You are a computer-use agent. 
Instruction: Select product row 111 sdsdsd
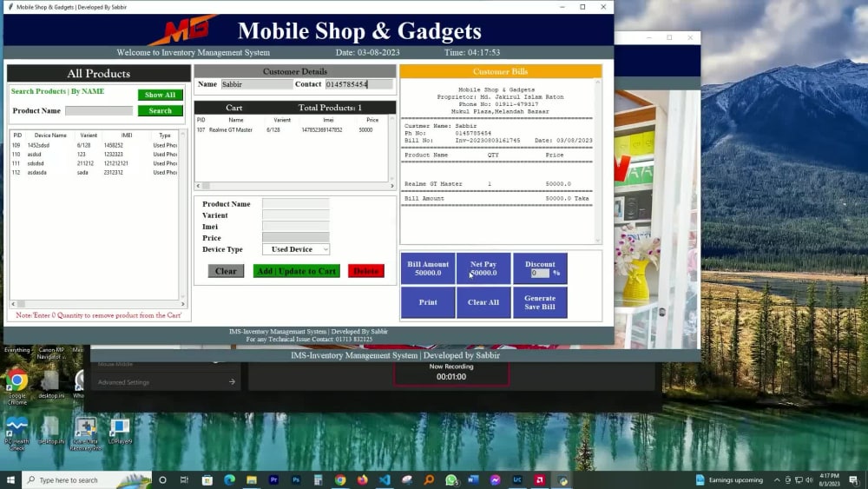(x=94, y=163)
